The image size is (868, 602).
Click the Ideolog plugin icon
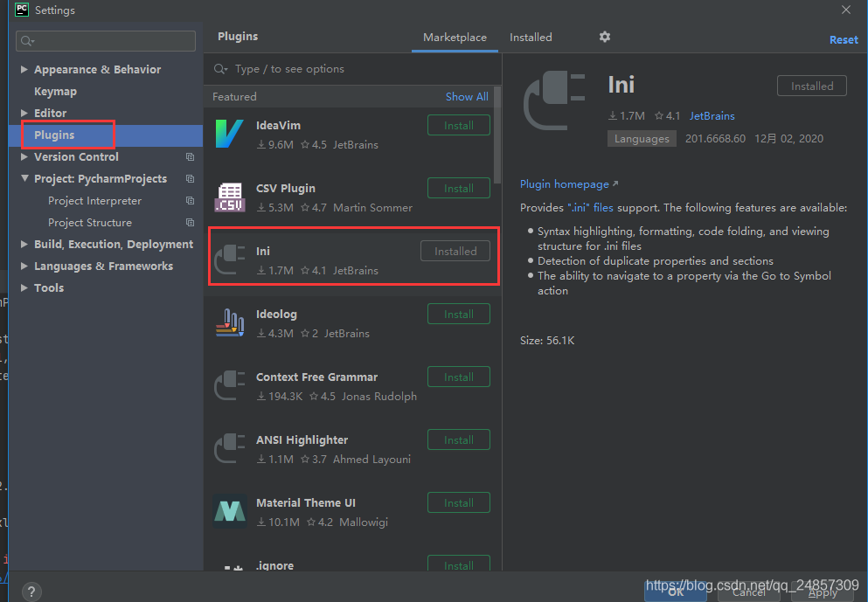(229, 322)
